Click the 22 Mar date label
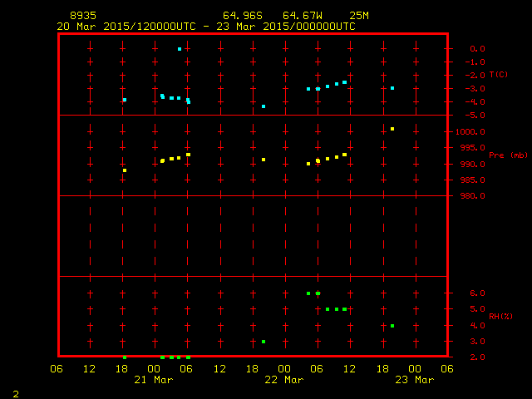 click(284, 380)
